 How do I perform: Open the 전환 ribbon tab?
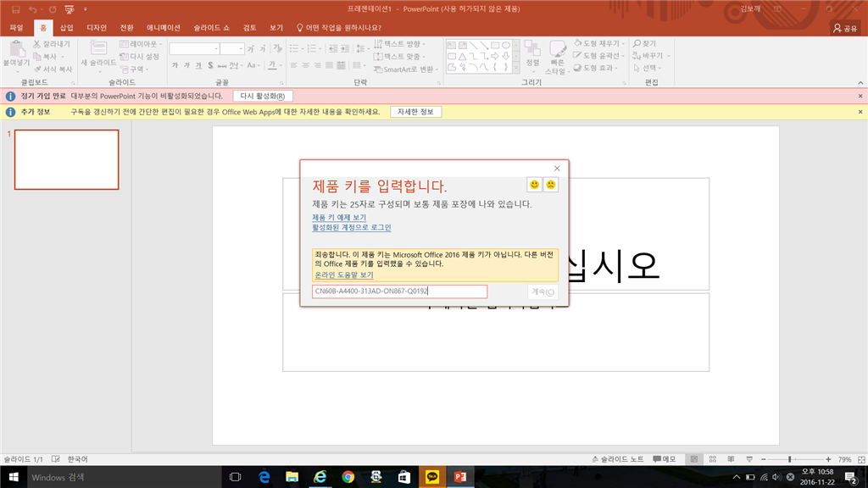point(127,28)
